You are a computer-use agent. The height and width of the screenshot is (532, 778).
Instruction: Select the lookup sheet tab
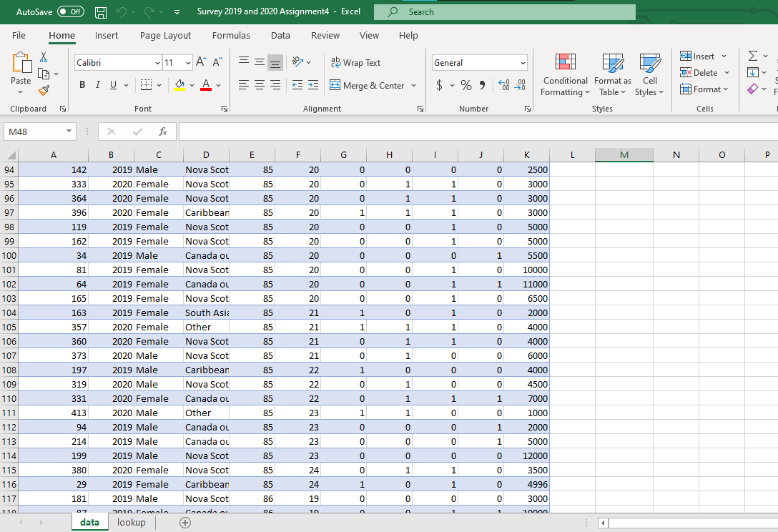(x=131, y=522)
